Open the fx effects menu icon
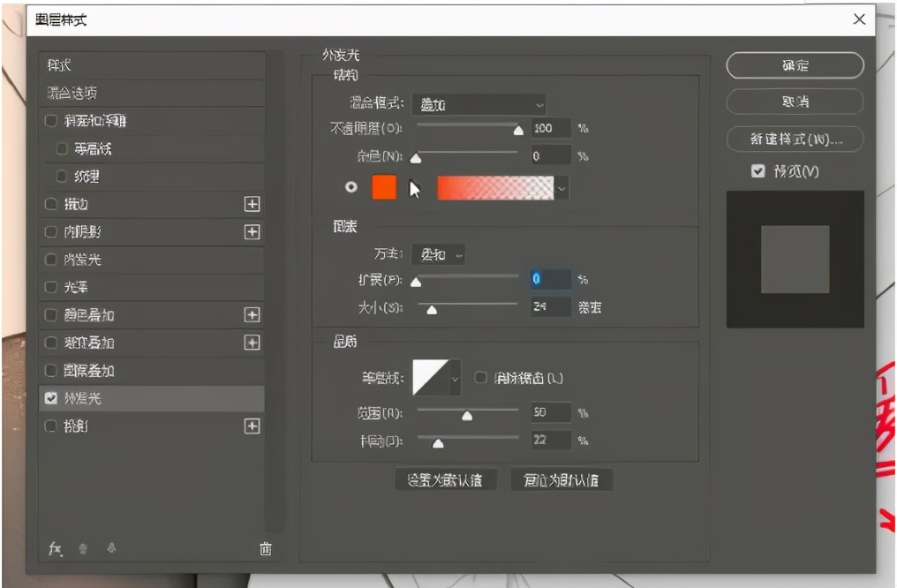This screenshot has width=897, height=588. pyautogui.click(x=55, y=548)
